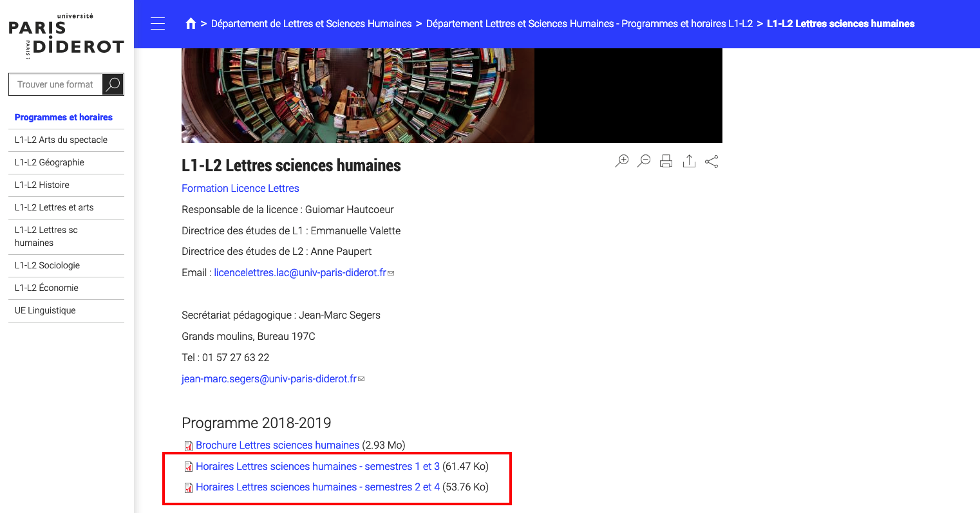Go to home via house icon
This screenshot has width=980, height=513.
(x=191, y=24)
